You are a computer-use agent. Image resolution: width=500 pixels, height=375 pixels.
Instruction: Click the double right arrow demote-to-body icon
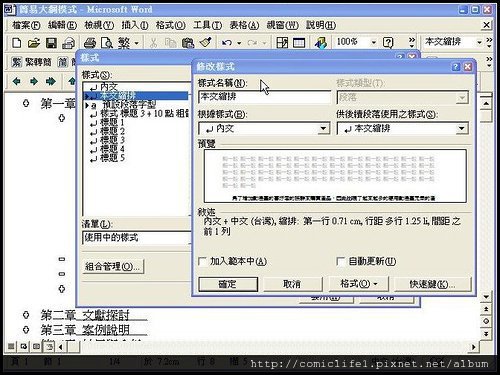click(x=51, y=81)
